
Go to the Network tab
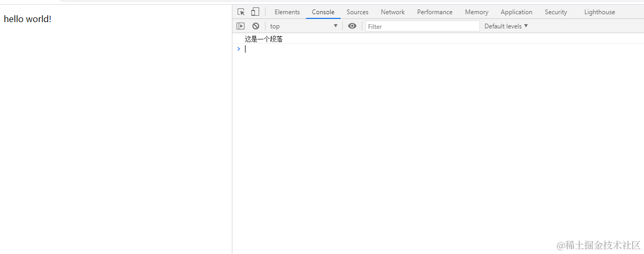(x=393, y=12)
